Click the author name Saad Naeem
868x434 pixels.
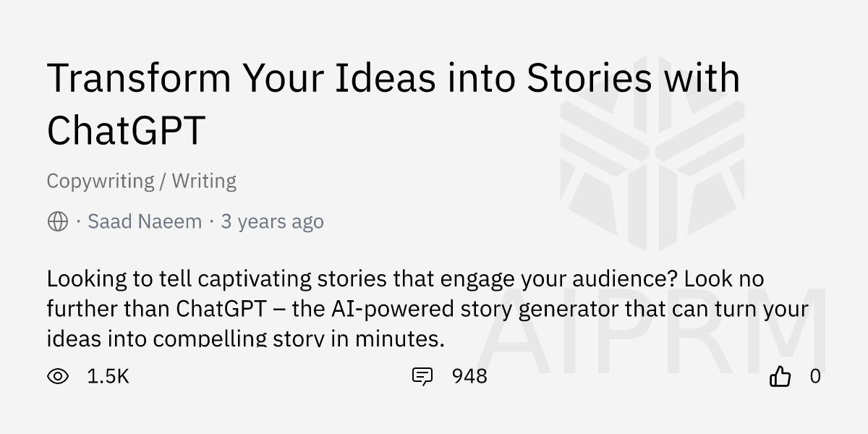pyautogui.click(x=143, y=221)
